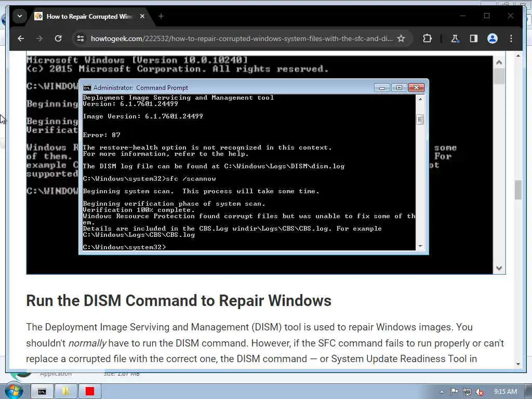Toggle the Chrome side panel
The width and height of the screenshot is (532, 399).
(x=474, y=38)
